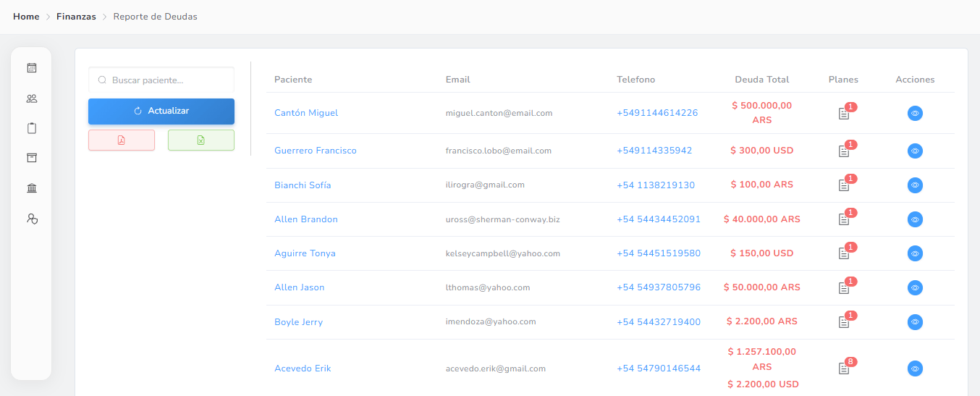Open the calendar icon in sidebar
Screen dimensions: 980x396
[x=31, y=68]
